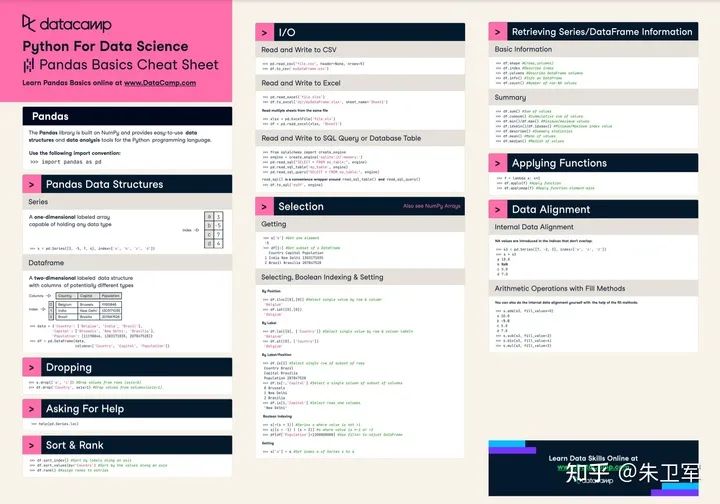Expand the Sort & Rank chevron
Screen dimensions: 720x504
[32, 445]
